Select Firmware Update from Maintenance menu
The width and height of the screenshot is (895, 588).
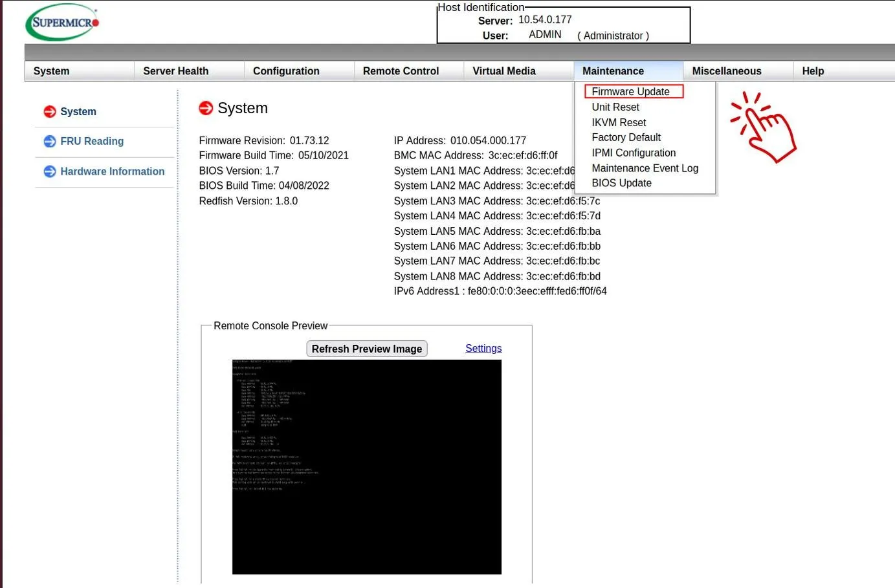(630, 92)
